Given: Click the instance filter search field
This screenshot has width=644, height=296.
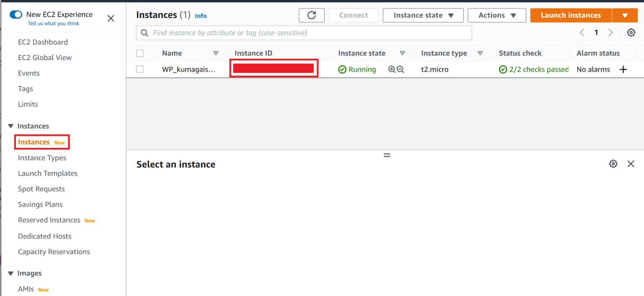Looking at the screenshot, I should 293,33.
